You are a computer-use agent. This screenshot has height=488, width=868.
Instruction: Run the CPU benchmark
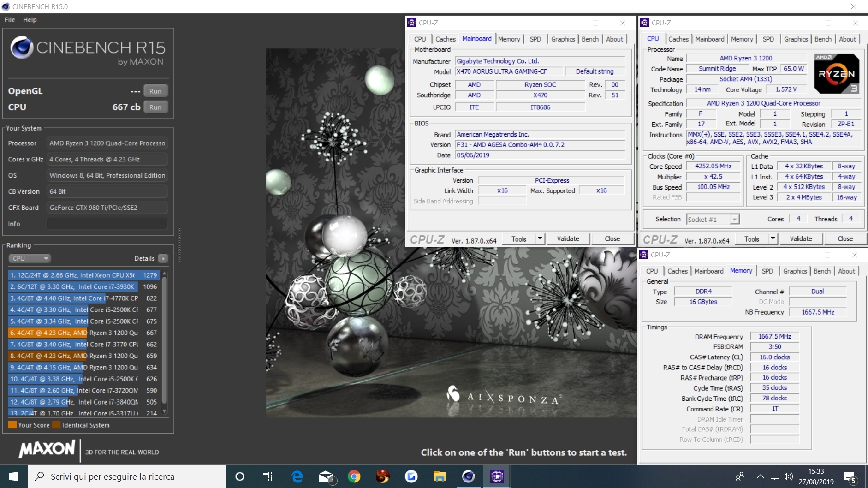[x=155, y=107]
